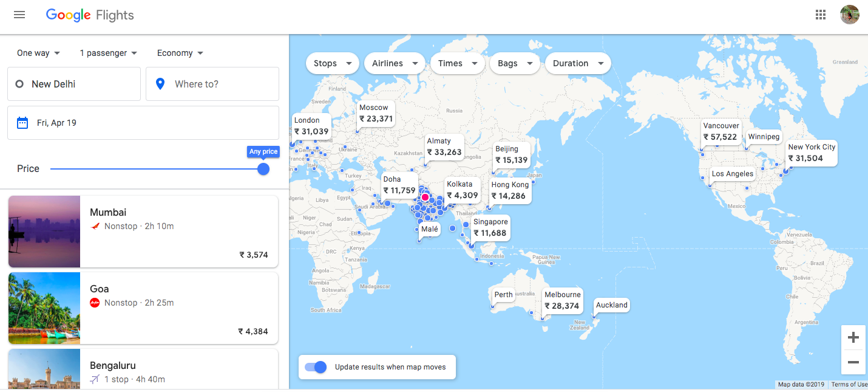Click 1 stop · 4h 40m text
The image size is (868, 392).
coord(135,379)
